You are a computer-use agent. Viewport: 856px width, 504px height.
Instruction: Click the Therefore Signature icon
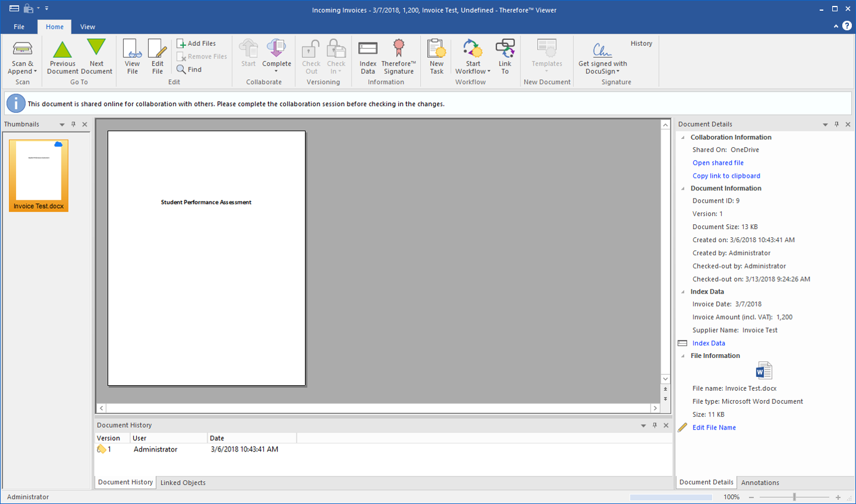click(x=398, y=50)
